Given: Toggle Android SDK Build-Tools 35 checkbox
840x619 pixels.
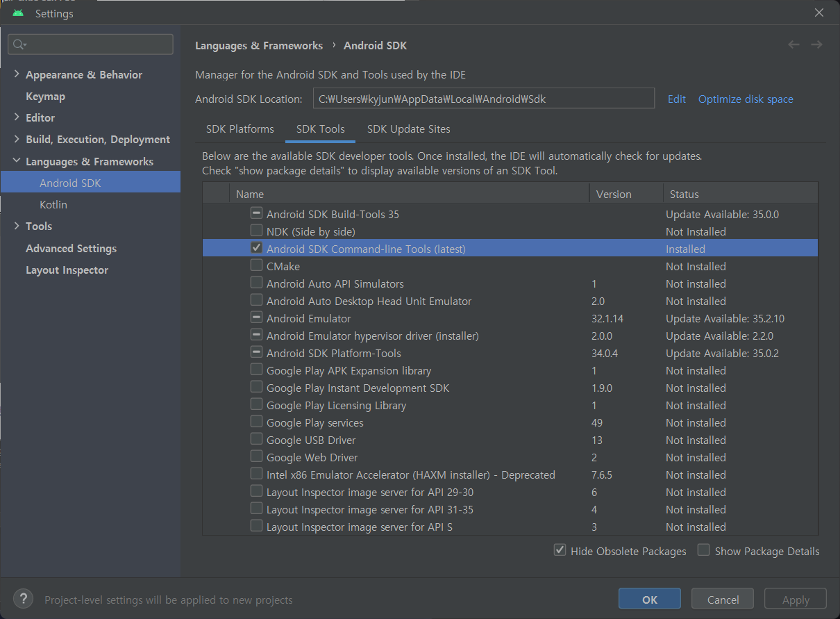Looking at the screenshot, I should click(x=256, y=213).
